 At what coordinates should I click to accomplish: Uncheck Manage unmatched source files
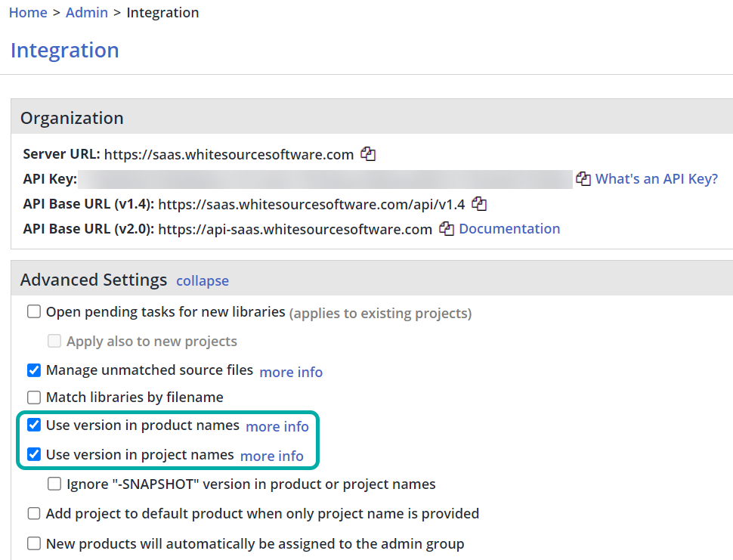click(x=34, y=370)
